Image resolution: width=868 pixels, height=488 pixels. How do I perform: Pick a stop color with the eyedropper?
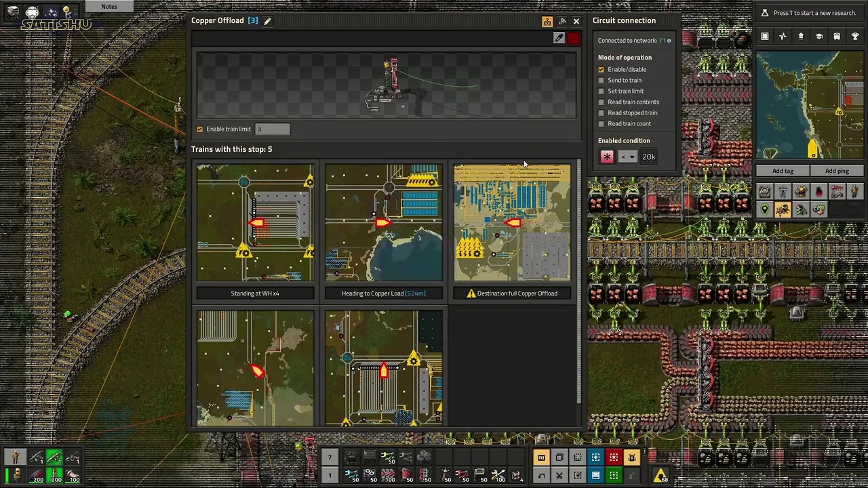click(559, 39)
